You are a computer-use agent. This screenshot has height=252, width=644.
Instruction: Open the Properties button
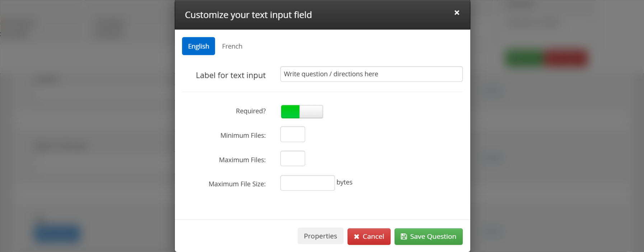click(320, 236)
